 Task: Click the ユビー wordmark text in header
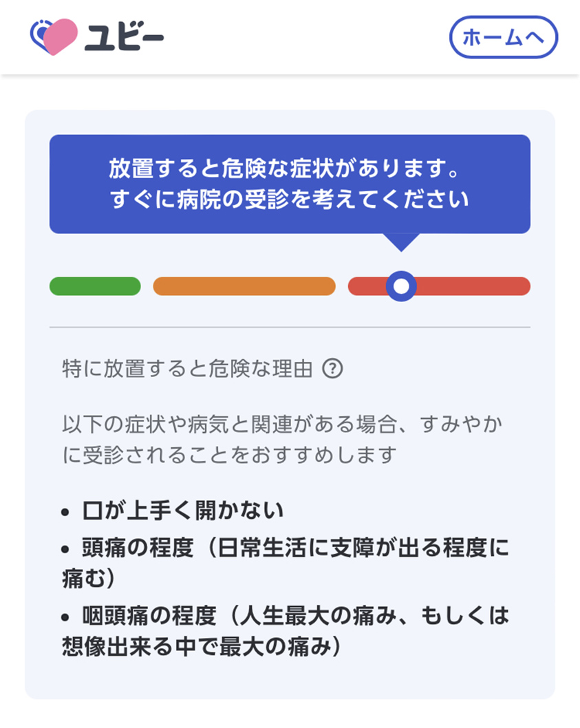tap(125, 37)
